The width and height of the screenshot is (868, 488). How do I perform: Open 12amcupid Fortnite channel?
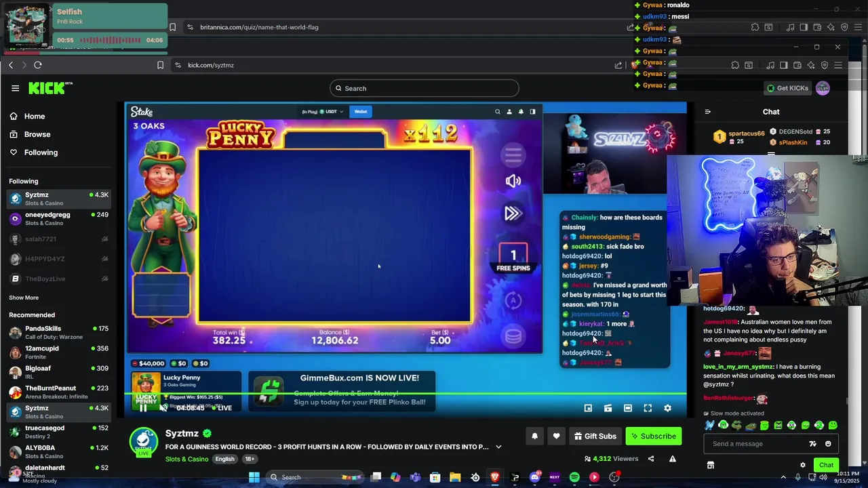60,352
